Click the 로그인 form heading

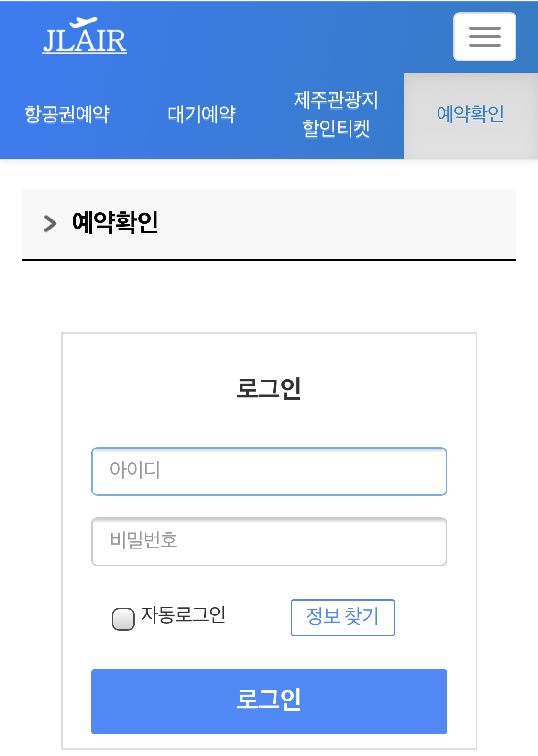[x=269, y=388]
